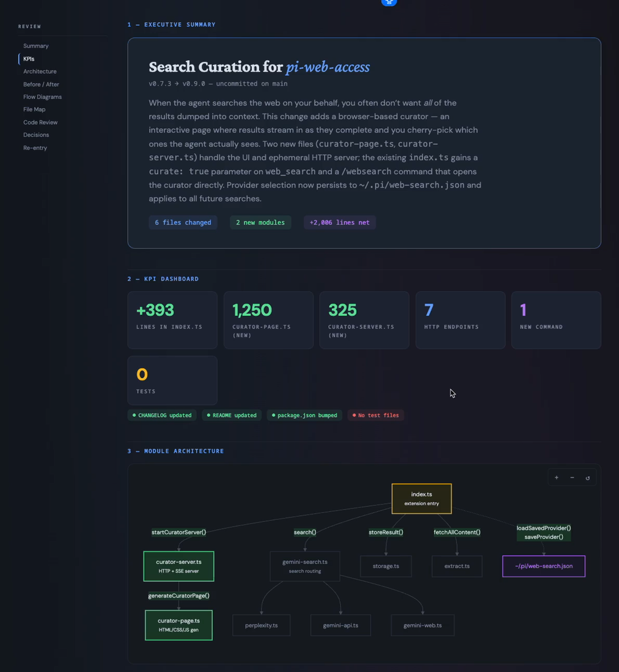Go to Code Review section
The width and height of the screenshot is (619, 672).
point(40,122)
